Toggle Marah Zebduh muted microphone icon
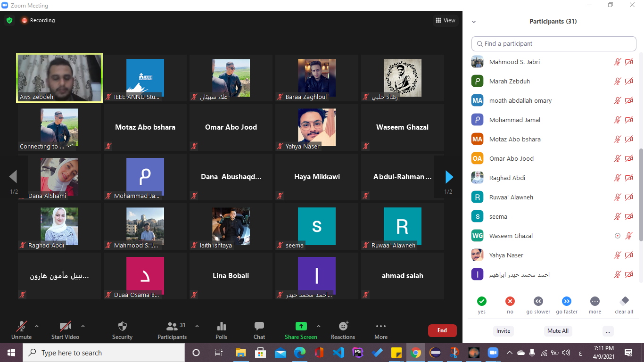This screenshot has height=362, width=644. [618, 81]
